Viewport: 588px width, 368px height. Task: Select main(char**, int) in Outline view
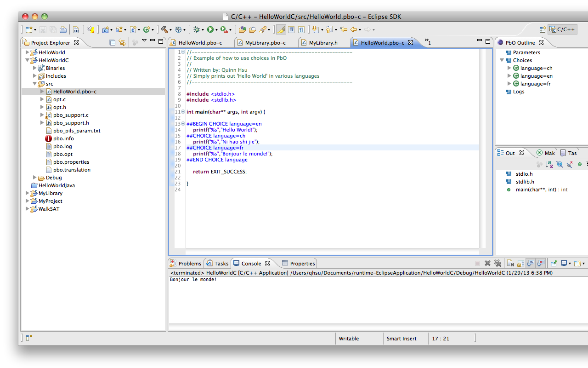point(535,190)
